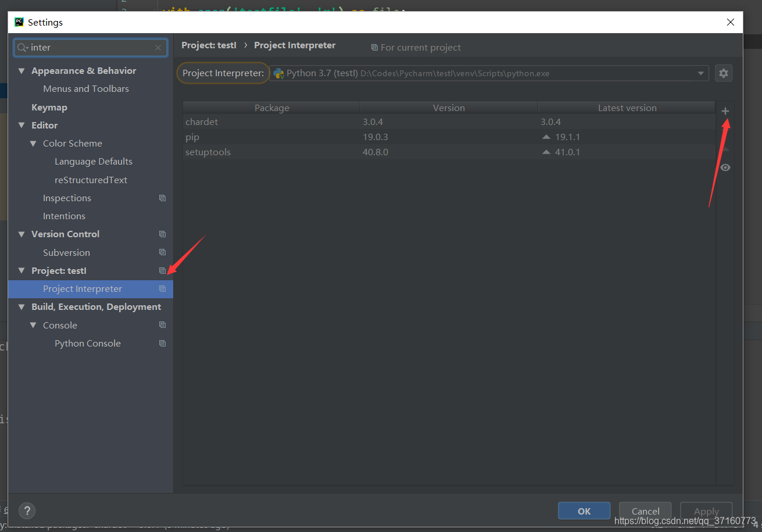Click the Version column header
The width and height of the screenshot is (762, 532).
click(449, 108)
